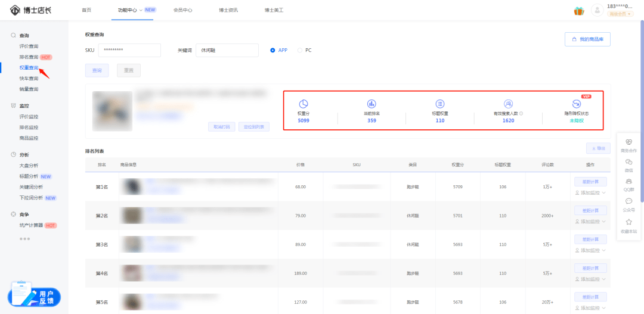Open 排名查询 in the sidebar
The height and width of the screenshot is (314, 644).
point(29,57)
